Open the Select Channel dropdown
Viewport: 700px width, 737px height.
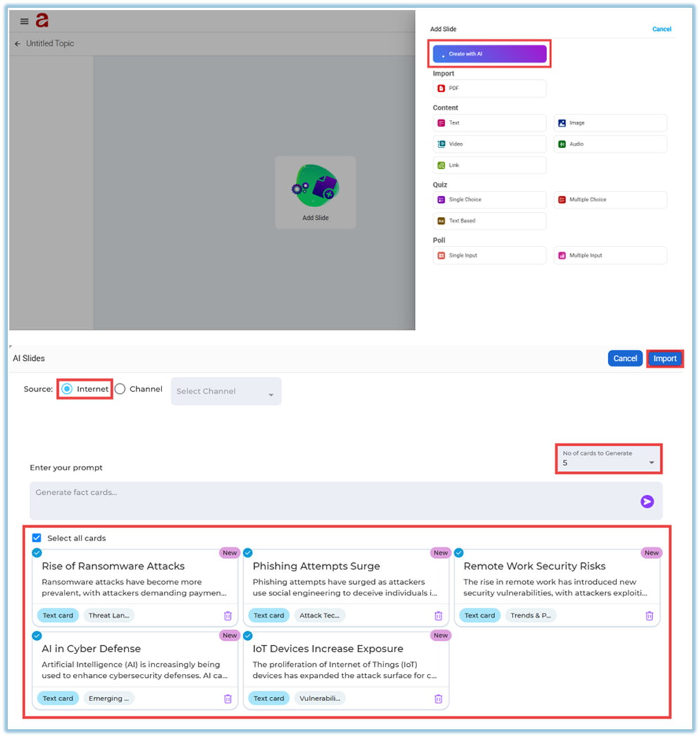(225, 392)
